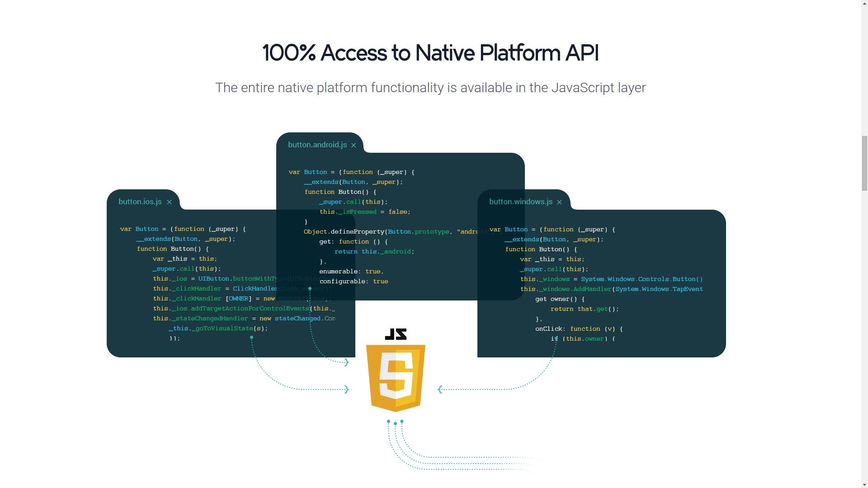Select the button.windows.js tab label
This screenshot has width=868, height=488.
coord(521,202)
